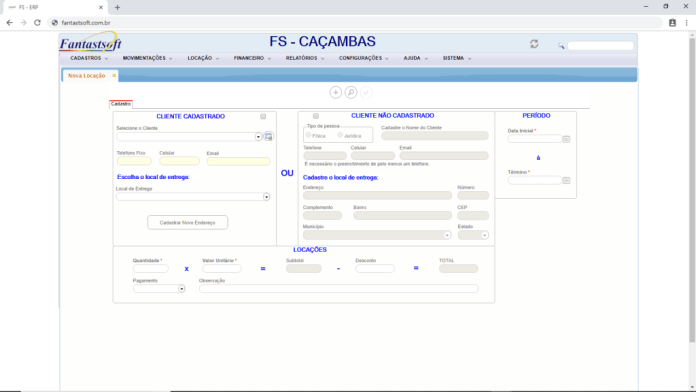Viewport: 696px width, 392px height.
Task: Expand the Selecione o Cliente dropdown
Action: pos(258,137)
